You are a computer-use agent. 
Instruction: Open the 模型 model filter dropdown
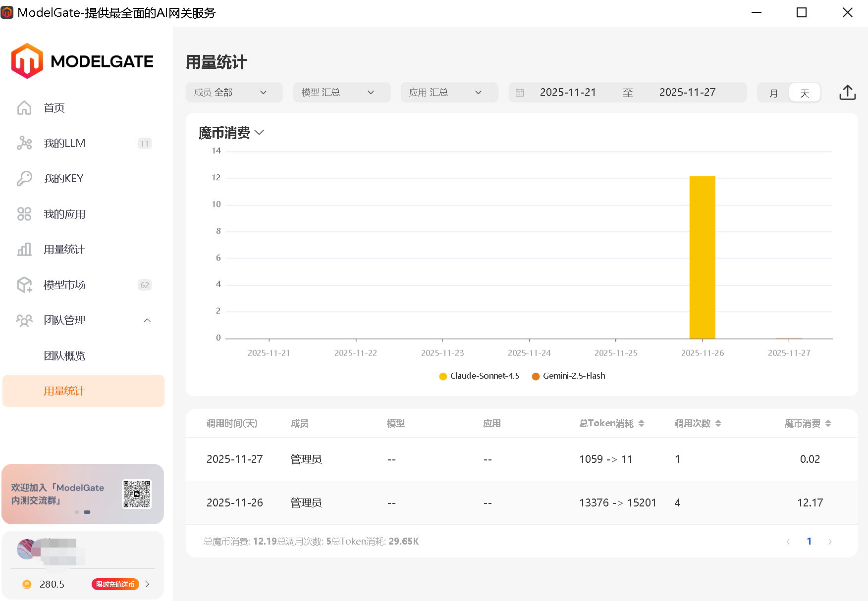tap(341, 92)
